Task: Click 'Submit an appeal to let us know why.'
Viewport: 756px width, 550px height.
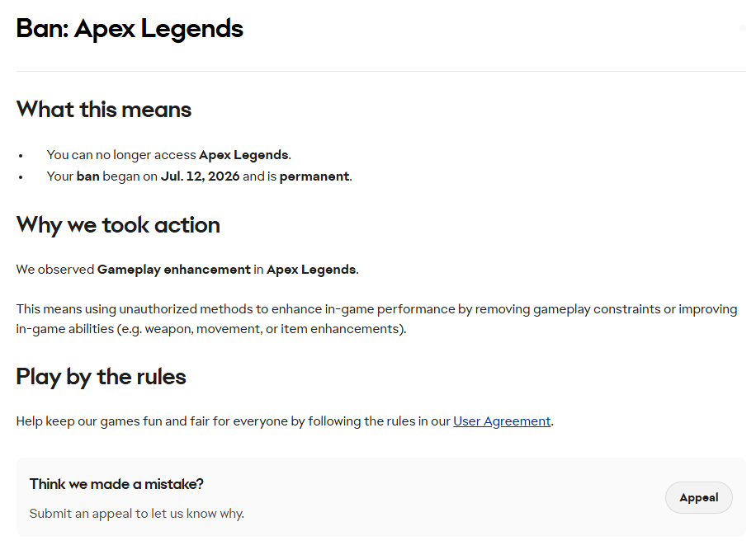Action: tap(137, 514)
